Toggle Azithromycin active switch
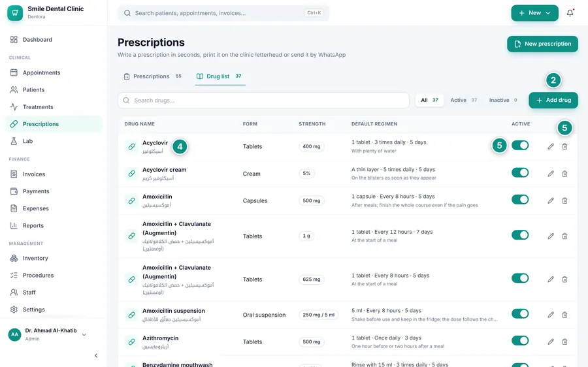This screenshot has width=588, height=367. pos(520,341)
